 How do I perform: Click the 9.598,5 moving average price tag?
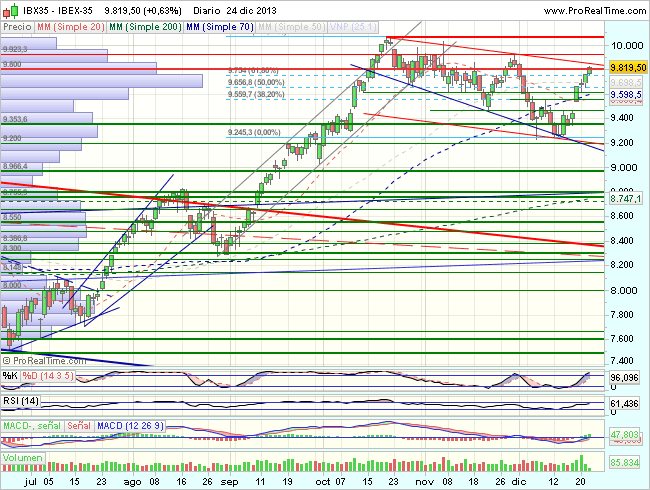pyautogui.click(x=626, y=93)
